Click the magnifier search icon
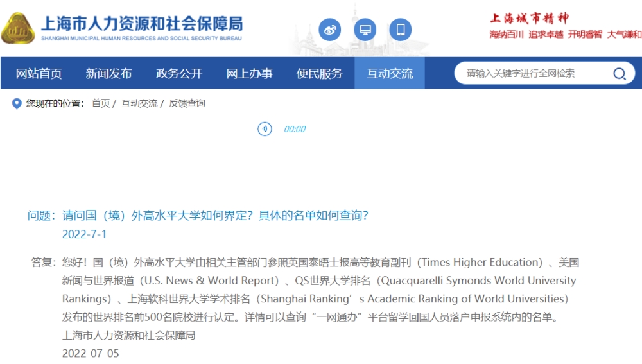This screenshot has height=364, width=642. (x=619, y=74)
